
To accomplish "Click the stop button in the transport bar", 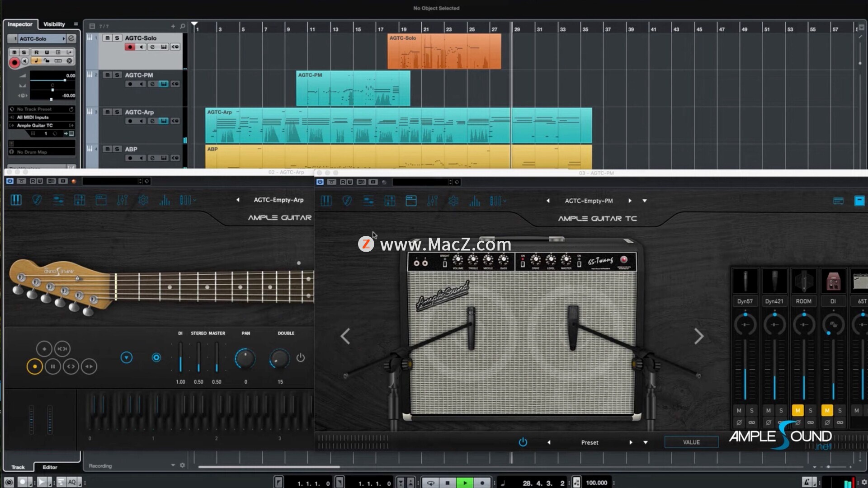I will click(448, 483).
